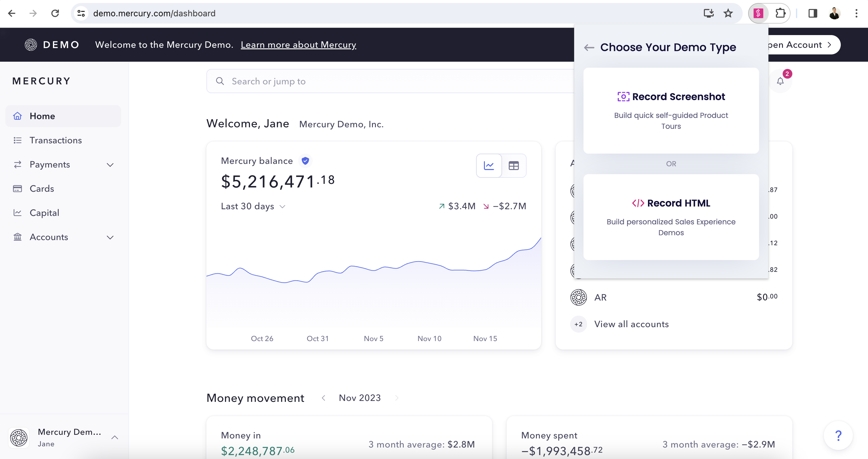This screenshot has width=868, height=459.
Task: Click the Money in amount $2,248,787.06
Action: click(258, 451)
